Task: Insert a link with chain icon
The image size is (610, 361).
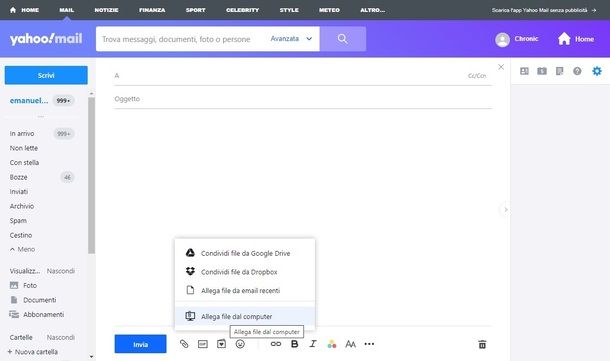Action: [x=276, y=344]
